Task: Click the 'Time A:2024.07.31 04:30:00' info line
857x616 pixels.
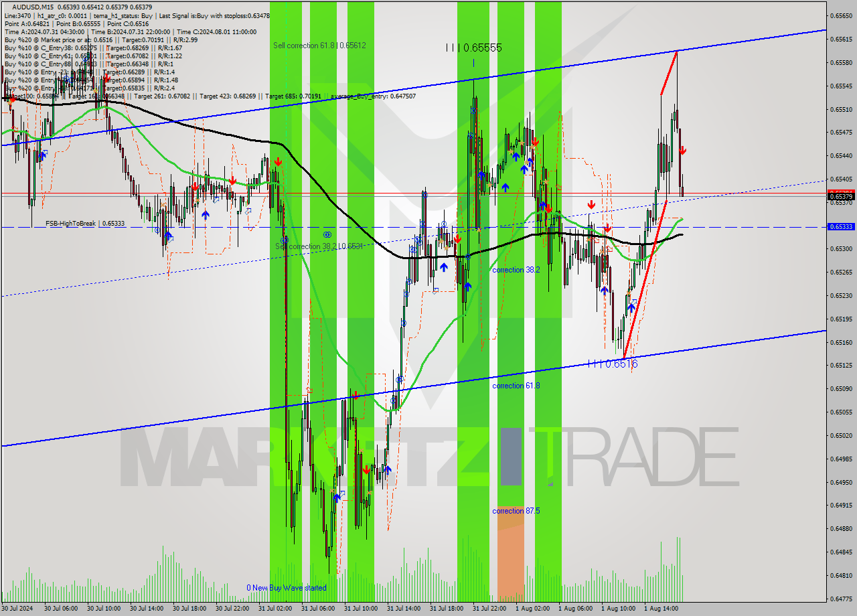Action: click(x=44, y=31)
